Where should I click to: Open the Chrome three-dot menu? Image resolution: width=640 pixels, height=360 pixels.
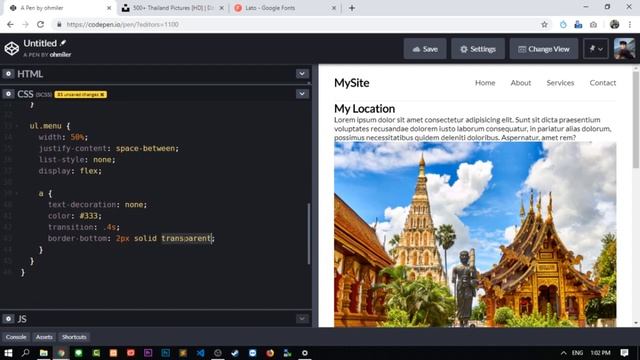point(630,24)
